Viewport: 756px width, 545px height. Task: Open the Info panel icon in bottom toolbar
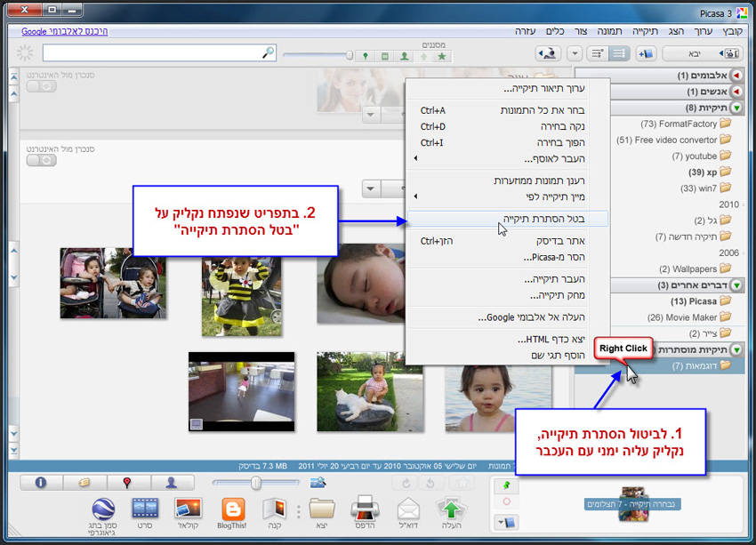tap(41, 483)
